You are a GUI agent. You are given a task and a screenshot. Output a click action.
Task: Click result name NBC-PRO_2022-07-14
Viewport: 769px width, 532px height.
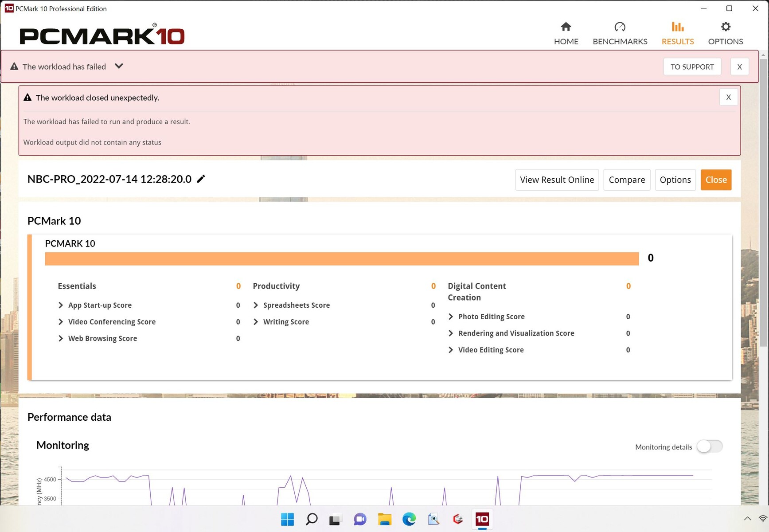pyautogui.click(x=109, y=179)
